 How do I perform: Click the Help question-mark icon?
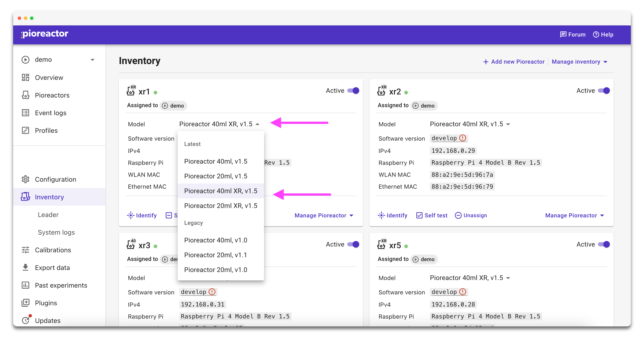(596, 34)
